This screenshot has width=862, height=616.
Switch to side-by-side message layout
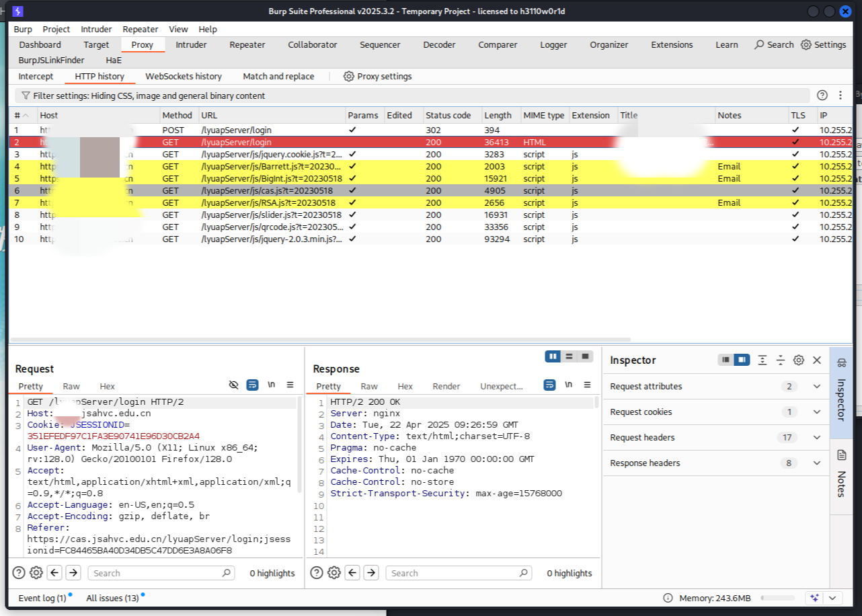click(553, 356)
